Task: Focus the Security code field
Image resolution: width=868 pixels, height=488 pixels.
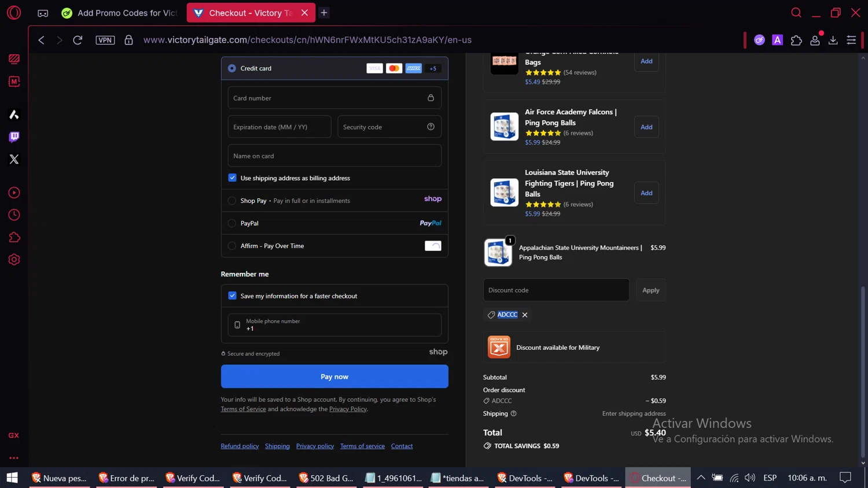Action: click(389, 127)
